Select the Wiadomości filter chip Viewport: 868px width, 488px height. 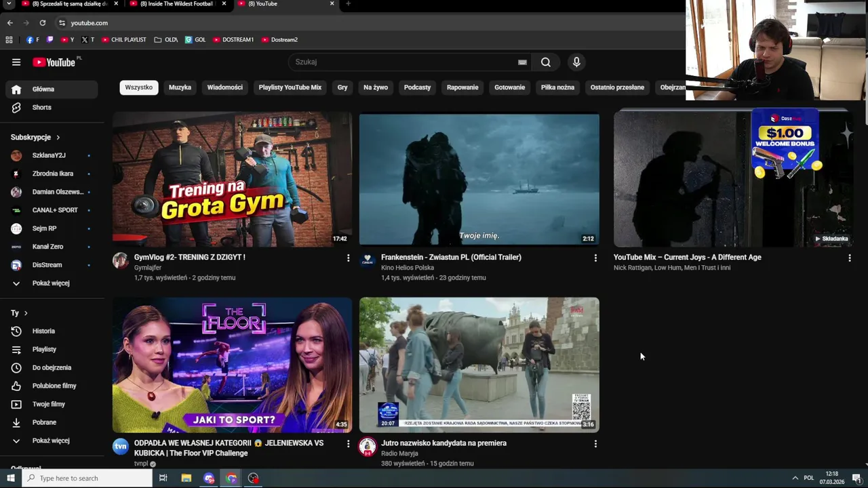pyautogui.click(x=224, y=87)
